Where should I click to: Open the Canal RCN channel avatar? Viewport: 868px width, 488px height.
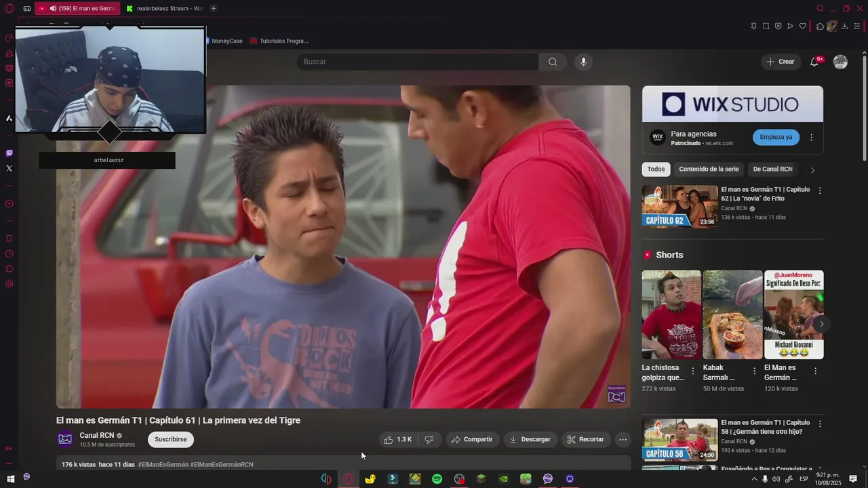65,439
